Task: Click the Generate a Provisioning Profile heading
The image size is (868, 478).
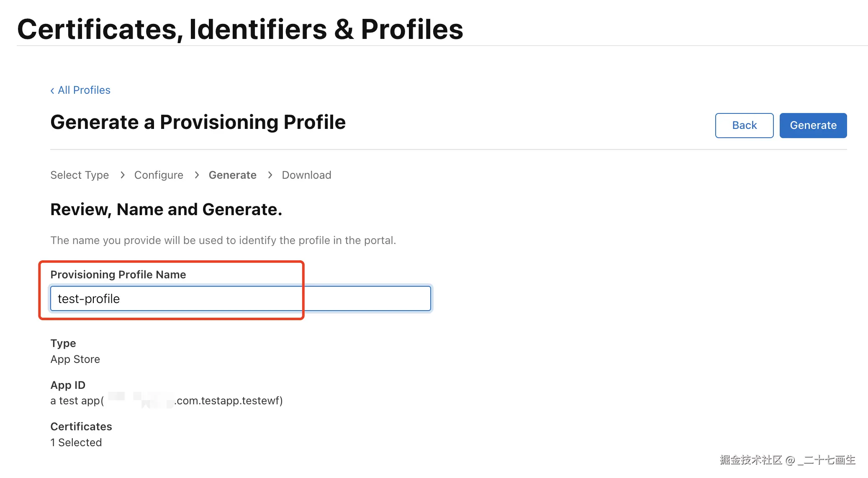Action: 198,122
